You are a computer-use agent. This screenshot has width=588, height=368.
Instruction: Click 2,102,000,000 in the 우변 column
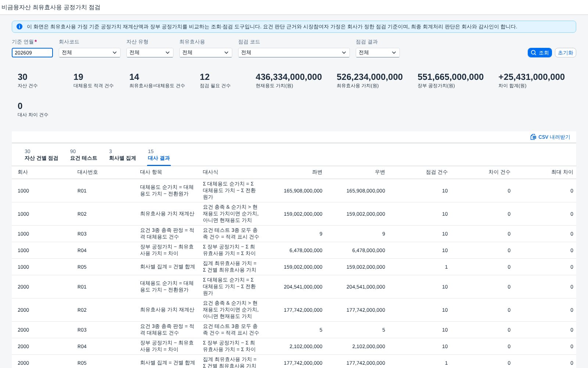369,346
